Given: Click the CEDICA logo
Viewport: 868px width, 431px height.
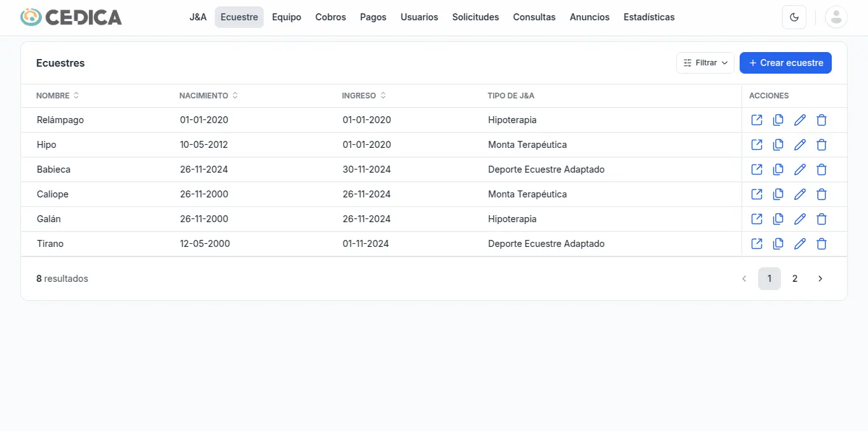Looking at the screenshot, I should tap(71, 17).
